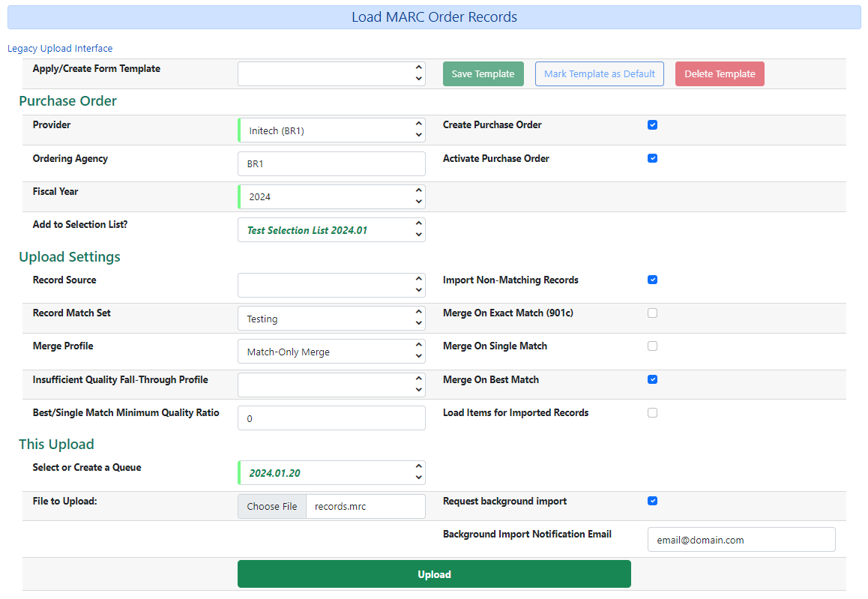868x599 pixels.
Task: Expand the Merge Profile selector
Action: click(331, 351)
